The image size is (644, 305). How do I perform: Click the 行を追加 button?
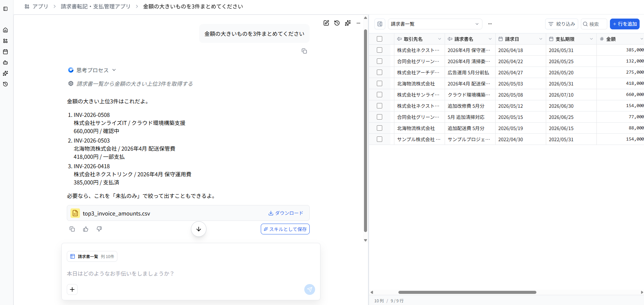(x=625, y=24)
